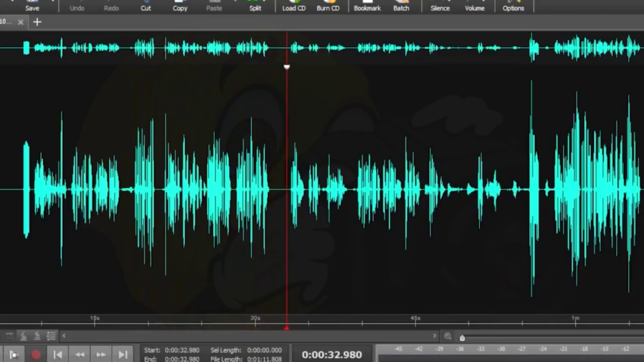The height and width of the screenshot is (362, 644).
Task: Open the Burn CD tool
Action: pyautogui.click(x=328, y=6)
